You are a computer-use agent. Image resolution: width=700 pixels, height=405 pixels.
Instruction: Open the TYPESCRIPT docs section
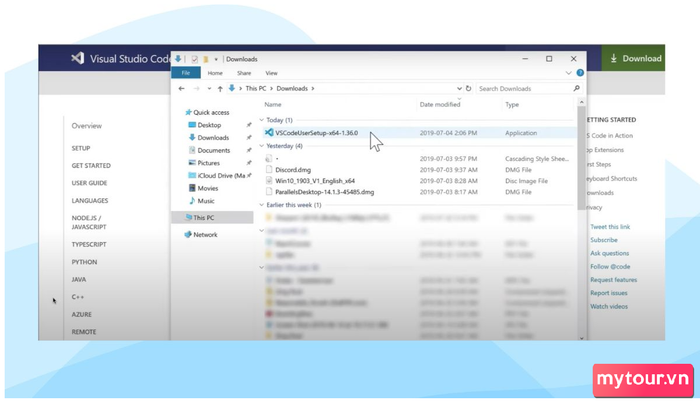89,244
